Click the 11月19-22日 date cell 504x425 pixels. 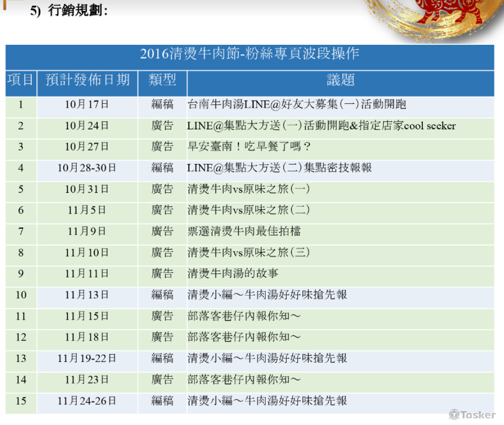87,359
